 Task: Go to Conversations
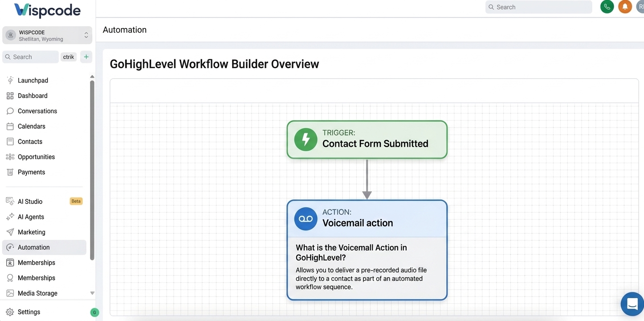[x=37, y=111]
